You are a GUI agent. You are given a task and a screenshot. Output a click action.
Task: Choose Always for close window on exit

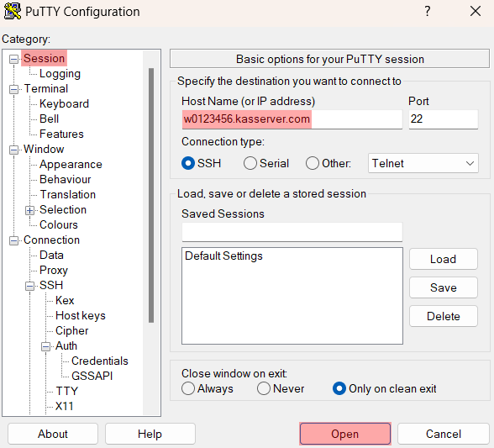tap(188, 388)
